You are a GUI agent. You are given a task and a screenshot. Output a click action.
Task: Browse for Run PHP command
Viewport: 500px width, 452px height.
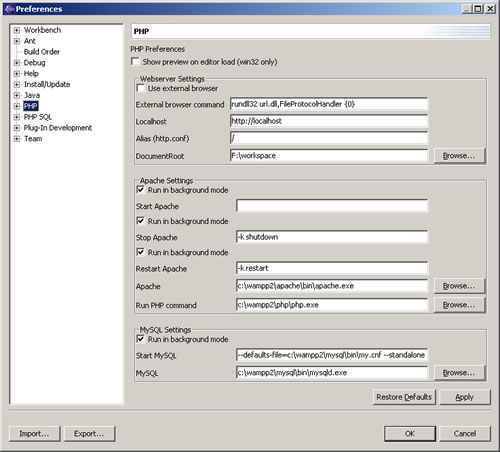click(x=459, y=305)
